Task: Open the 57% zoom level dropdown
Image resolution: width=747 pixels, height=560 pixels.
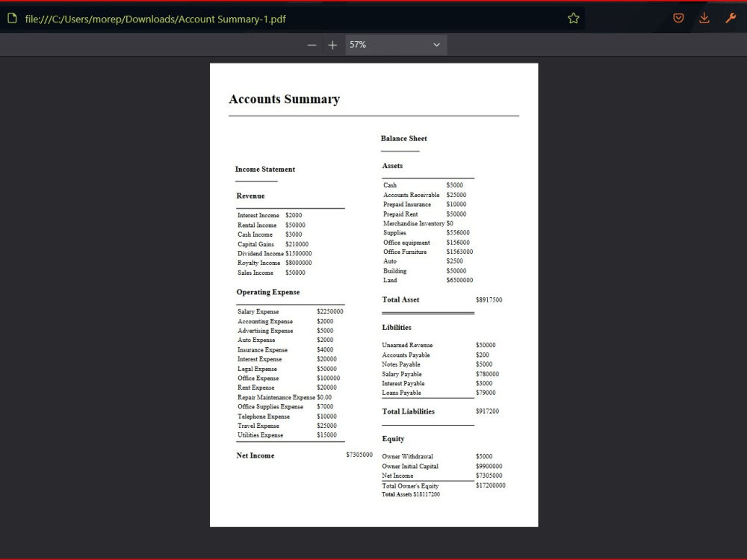Action: point(395,45)
